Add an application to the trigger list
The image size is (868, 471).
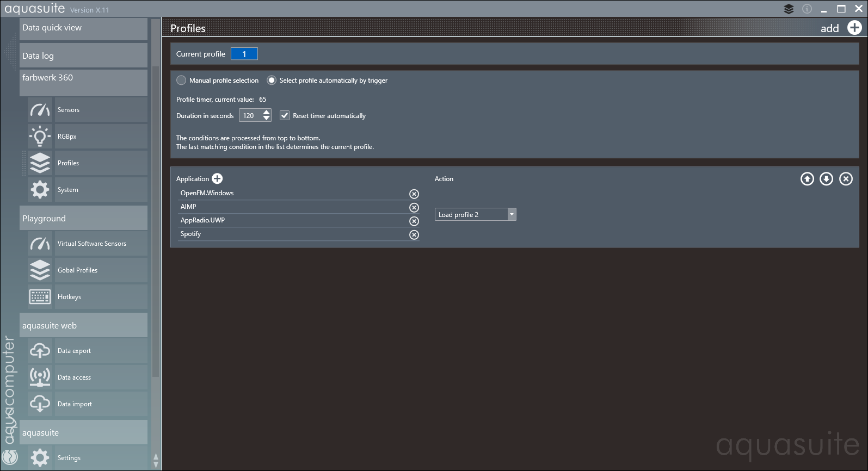click(x=217, y=178)
